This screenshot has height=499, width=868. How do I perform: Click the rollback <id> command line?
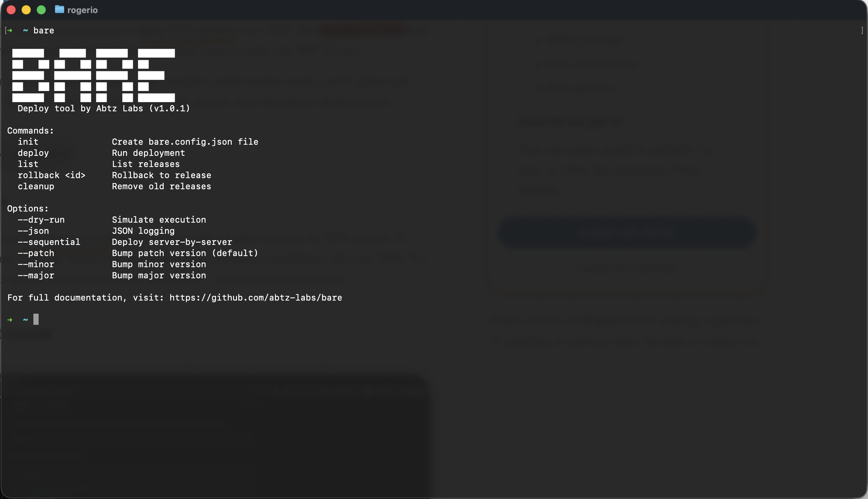click(52, 175)
